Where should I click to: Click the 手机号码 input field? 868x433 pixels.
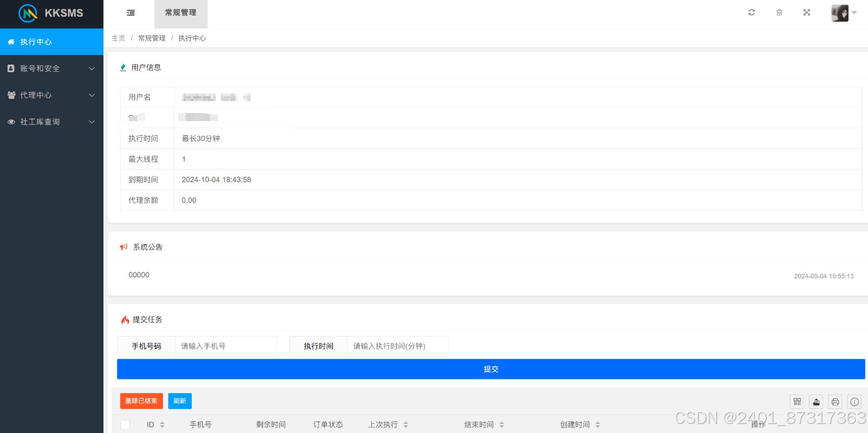pyautogui.click(x=226, y=346)
